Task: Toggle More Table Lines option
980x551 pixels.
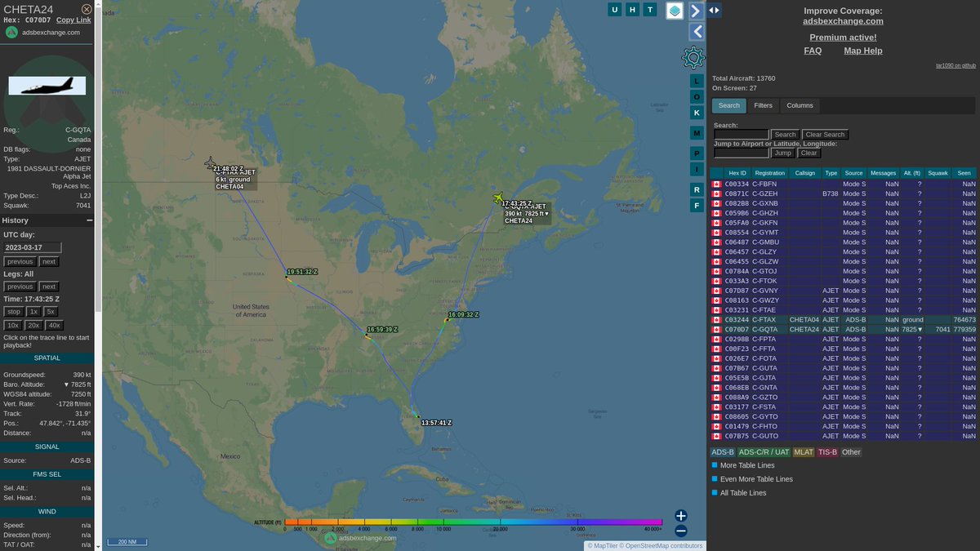Action: pos(742,465)
